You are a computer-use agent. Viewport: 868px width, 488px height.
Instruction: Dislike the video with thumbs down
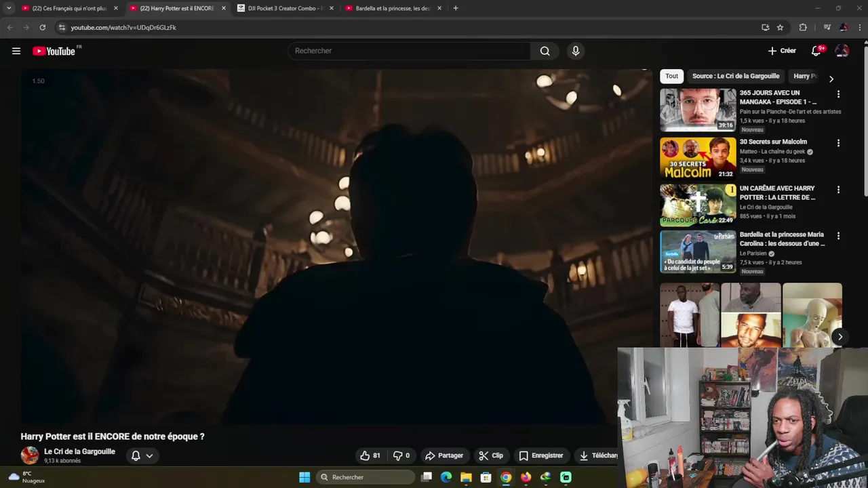tap(402, 455)
